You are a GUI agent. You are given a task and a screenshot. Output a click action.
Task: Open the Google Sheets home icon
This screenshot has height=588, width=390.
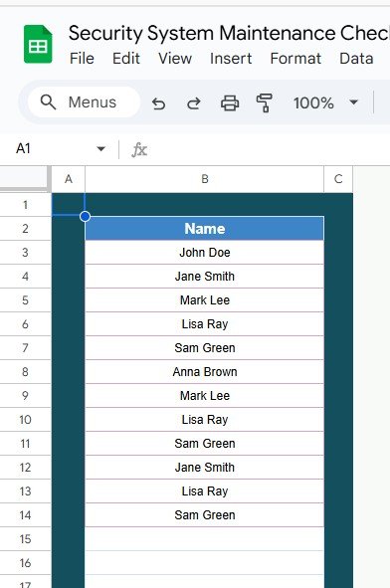click(x=38, y=44)
